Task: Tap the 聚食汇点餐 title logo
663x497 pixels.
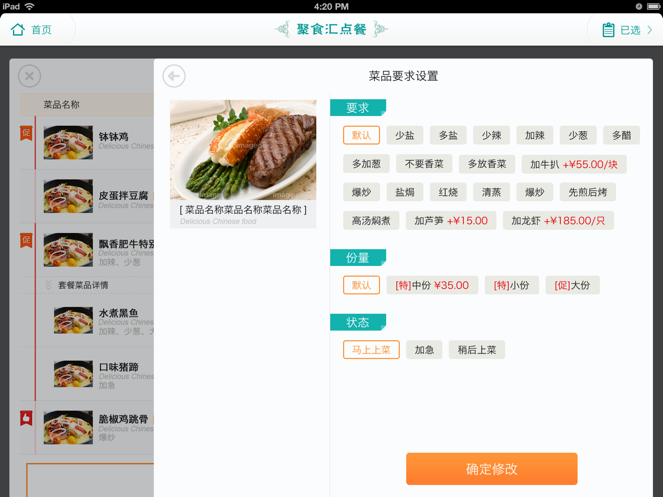Action: pos(331,29)
